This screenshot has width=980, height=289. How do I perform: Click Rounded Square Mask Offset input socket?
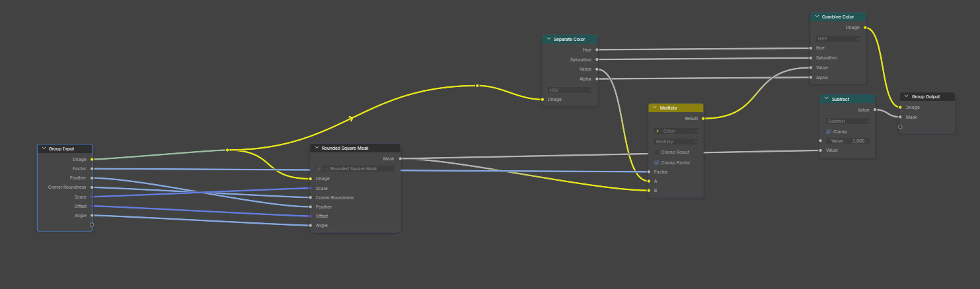pyautogui.click(x=310, y=216)
